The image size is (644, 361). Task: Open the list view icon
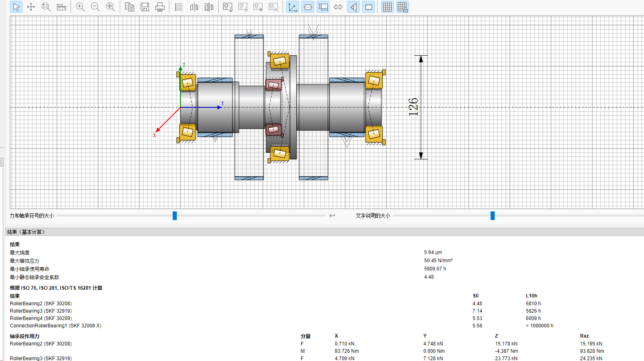[179, 7]
